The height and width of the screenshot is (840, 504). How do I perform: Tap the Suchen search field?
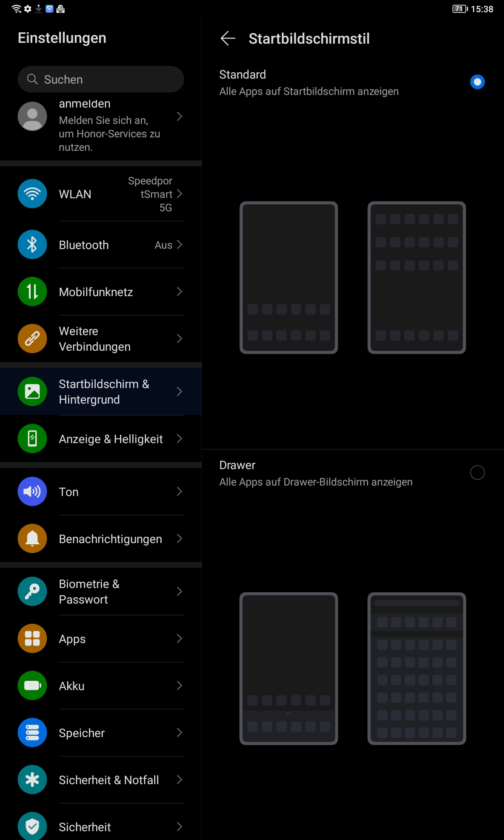click(x=101, y=79)
